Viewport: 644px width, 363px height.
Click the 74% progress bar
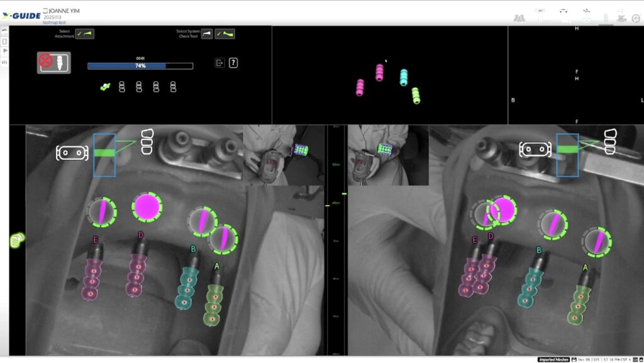point(140,65)
